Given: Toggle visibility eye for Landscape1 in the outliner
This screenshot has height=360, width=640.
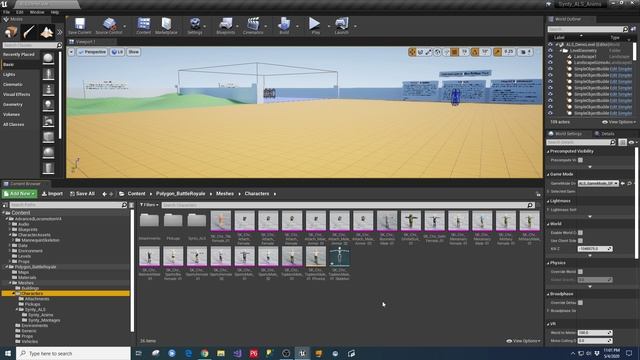Looking at the screenshot, I should 550,57.
